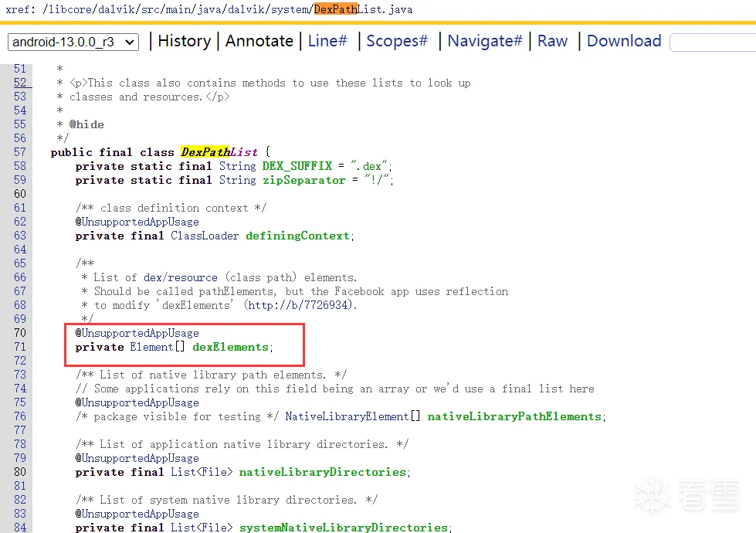Click the Element type on line 71

tap(151, 347)
